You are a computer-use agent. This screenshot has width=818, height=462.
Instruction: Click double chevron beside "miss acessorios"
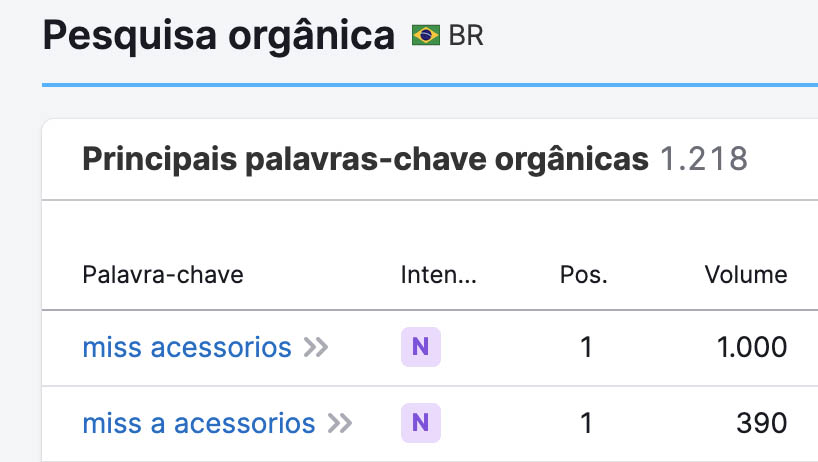pos(316,347)
